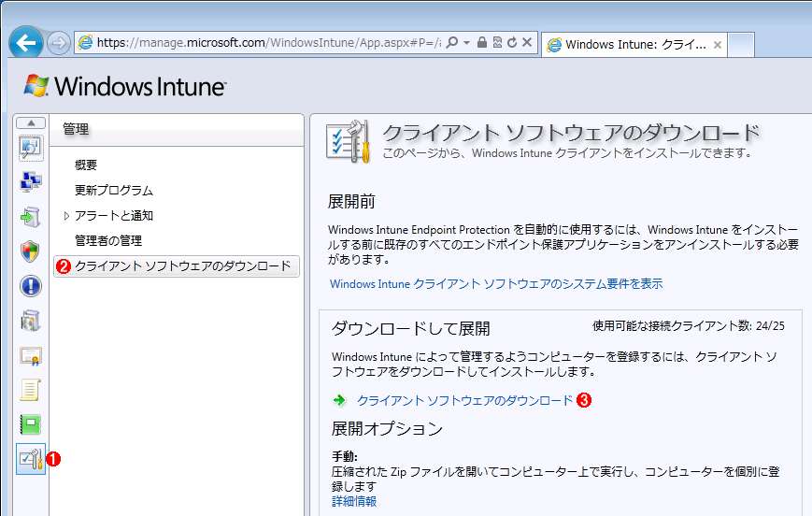Viewport: 812px width, 516px height.
Task: Click the refresh page icon
Action: 512,42
